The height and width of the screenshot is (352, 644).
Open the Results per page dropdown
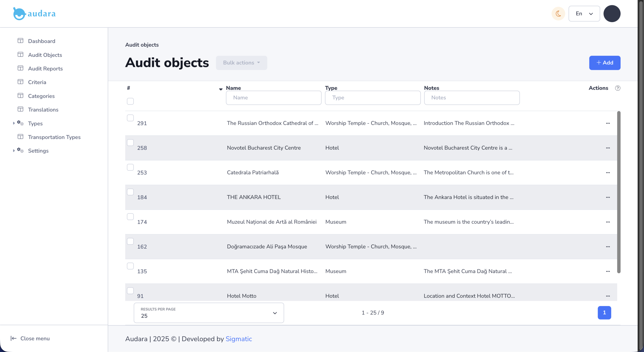[209, 313]
